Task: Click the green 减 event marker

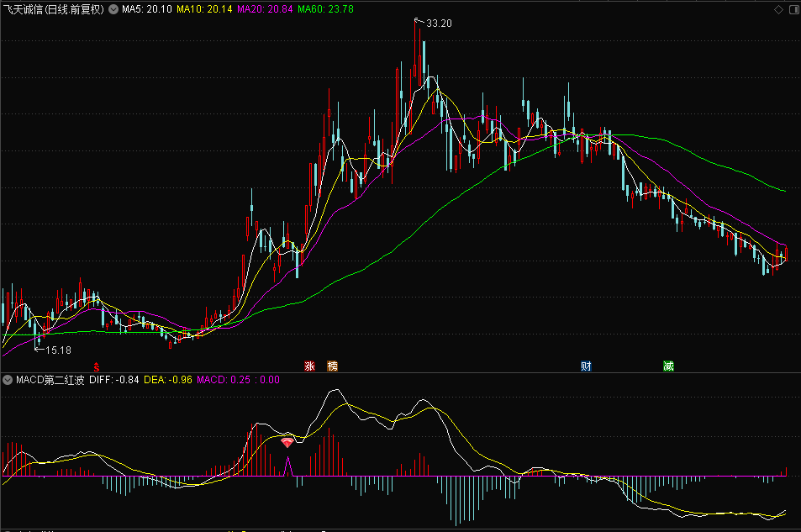Action: tap(668, 366)
